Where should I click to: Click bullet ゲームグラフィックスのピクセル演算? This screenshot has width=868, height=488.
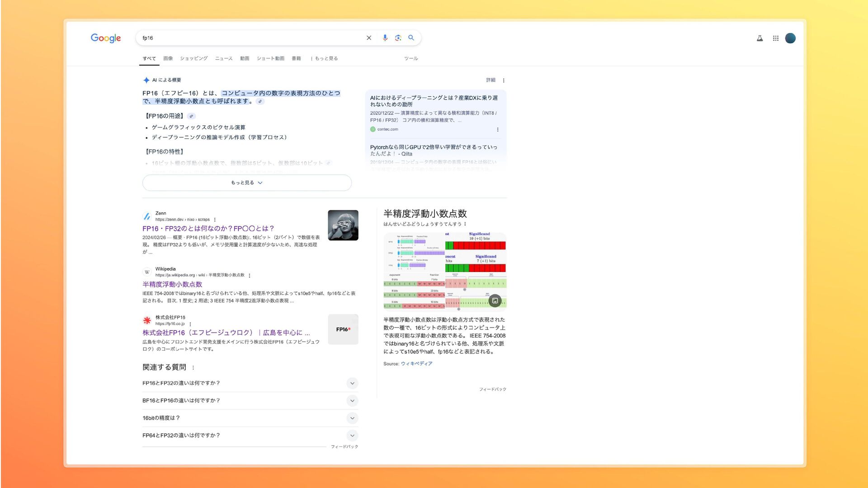click(x=198, y=127)
